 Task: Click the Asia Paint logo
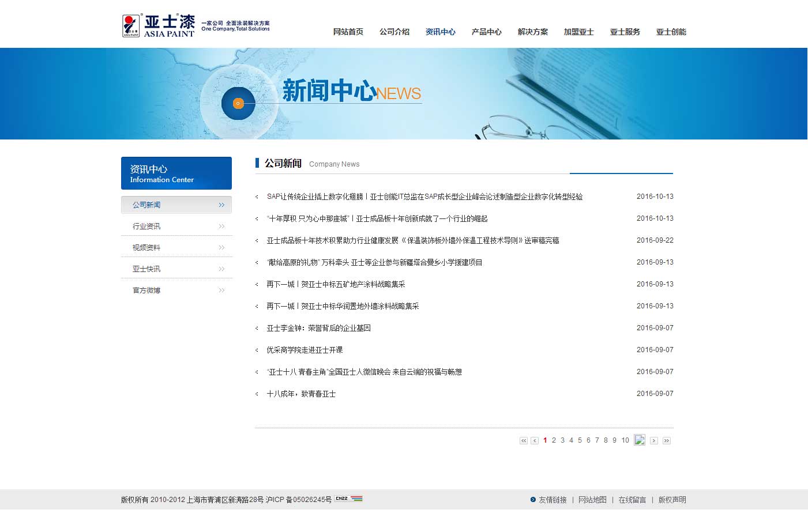(159, 26)
